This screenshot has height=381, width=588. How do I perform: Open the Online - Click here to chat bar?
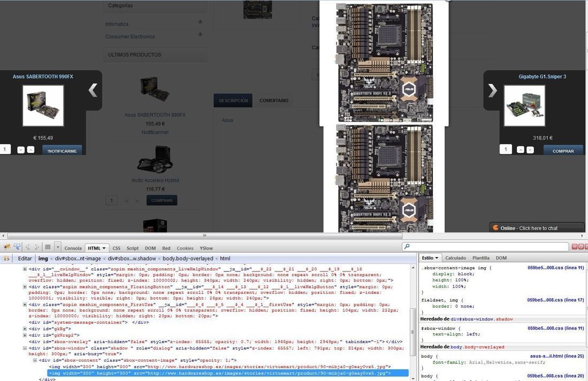(x=537, y=228)
